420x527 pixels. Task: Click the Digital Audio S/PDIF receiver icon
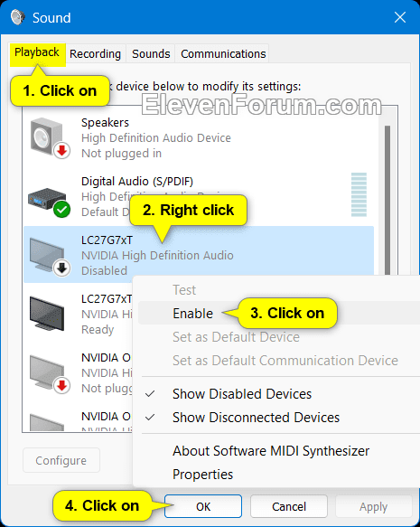pyautogui.click(x=49, y=202)
